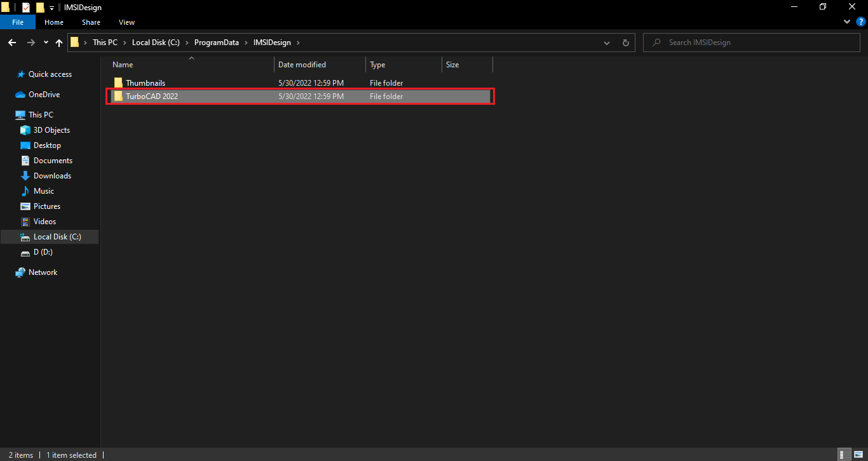Click This PC in the address bar
Image resolution: width=868 pixels, height=461 pixels.
click(105, 43)
